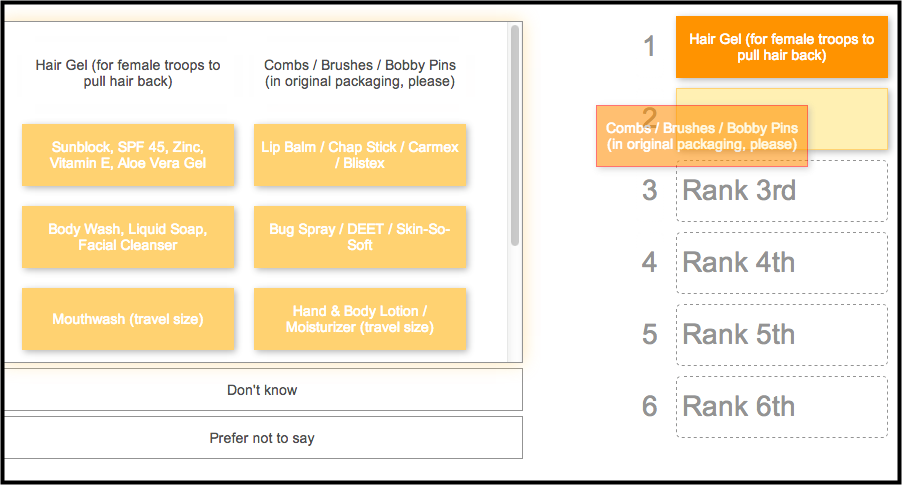The image size is (902, 485).
Task: Click the Rank 3rd drop slot
Action: [x=782, y=190]
